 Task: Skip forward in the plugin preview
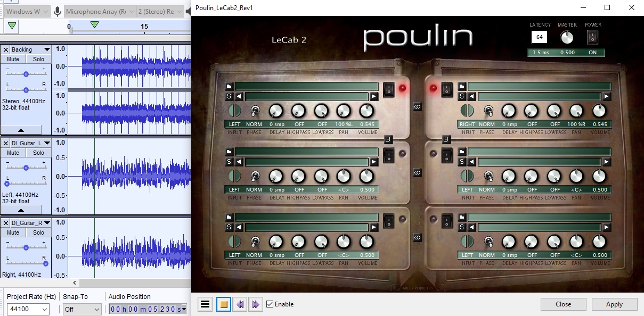point(255,304)
